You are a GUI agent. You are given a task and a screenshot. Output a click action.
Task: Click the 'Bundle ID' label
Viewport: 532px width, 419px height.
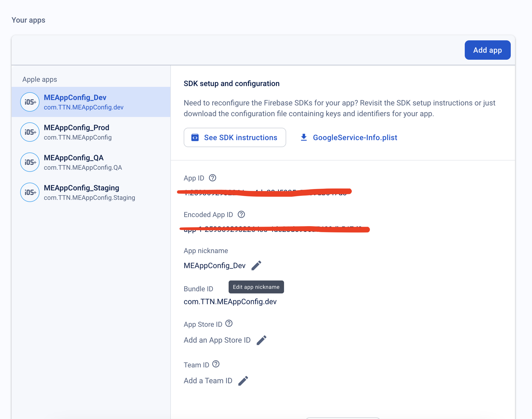coord(198,289)
